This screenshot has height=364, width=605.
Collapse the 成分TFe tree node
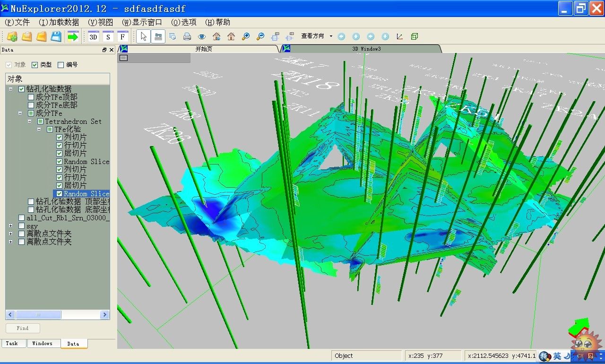[20, 113]
